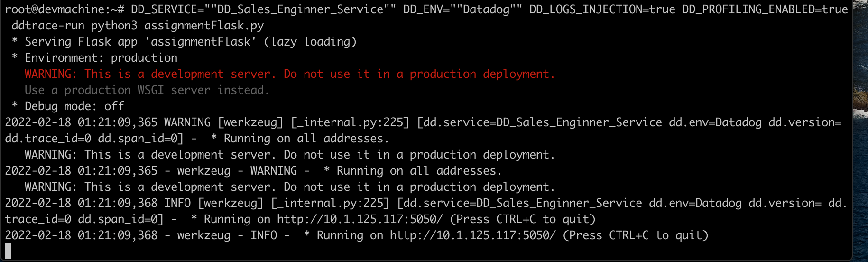Click the DD_LOGS_INJECTION=true variable
This screenshot has width=868, height=262.
tap(602, 9)
